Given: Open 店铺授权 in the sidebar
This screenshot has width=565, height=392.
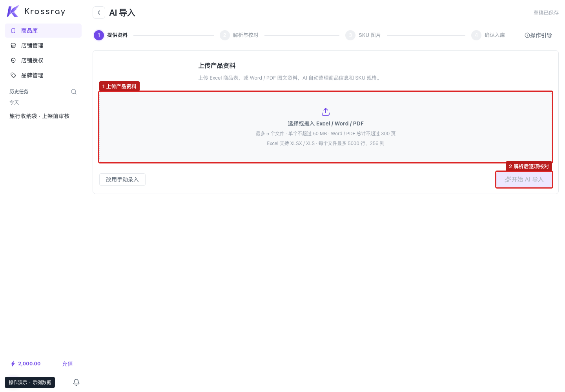Looking at the screenshot, I should pyautogui.click(x=43, y=60).
